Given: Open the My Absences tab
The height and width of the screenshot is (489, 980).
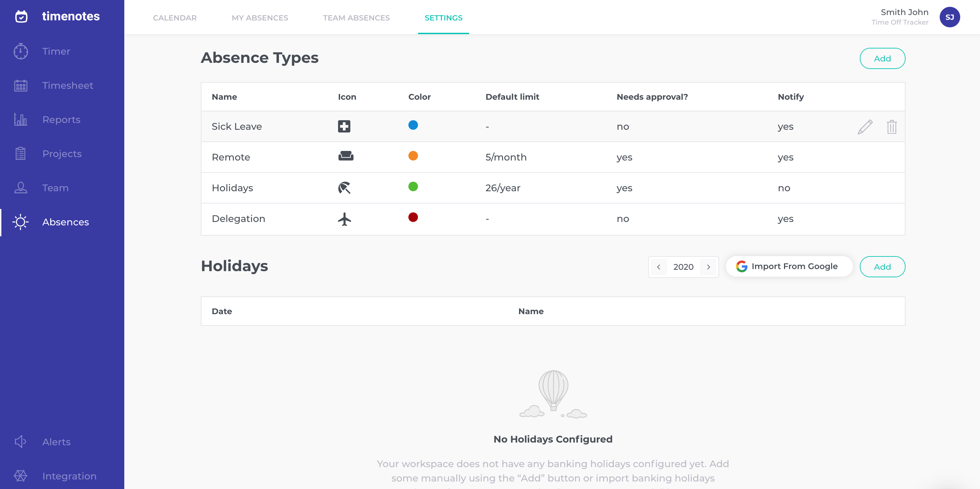Looking at the screenshot, I should (x=260, y=18).
